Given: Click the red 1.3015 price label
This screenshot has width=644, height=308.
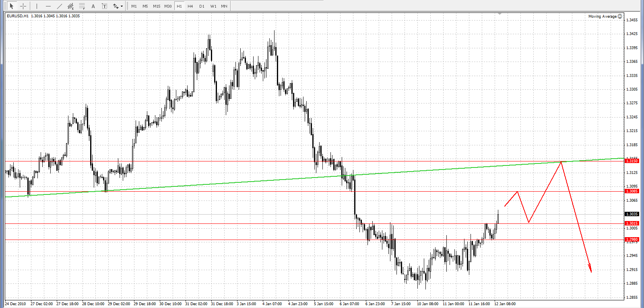Looking at the screenshot, I should pos(632,223).
